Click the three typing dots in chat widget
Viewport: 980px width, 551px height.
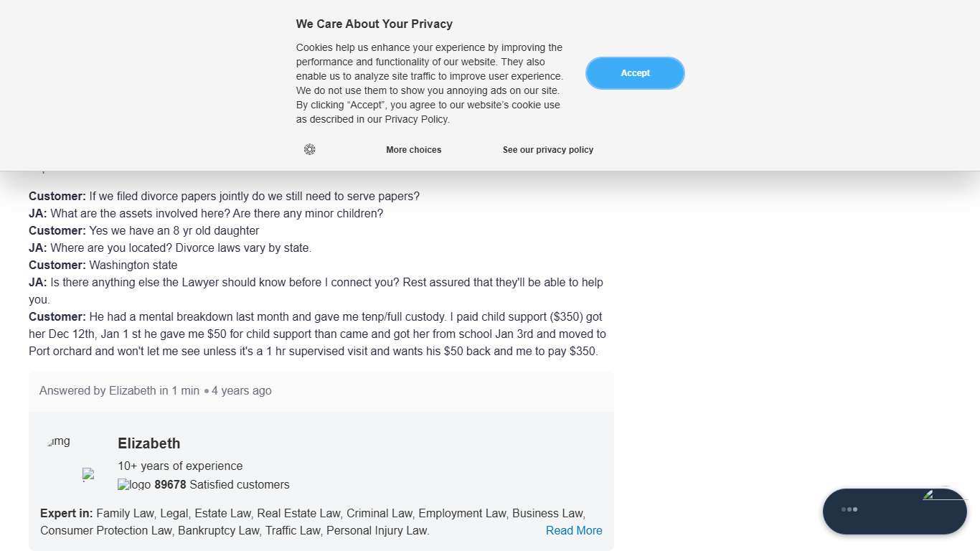click(x=849, y=509)
